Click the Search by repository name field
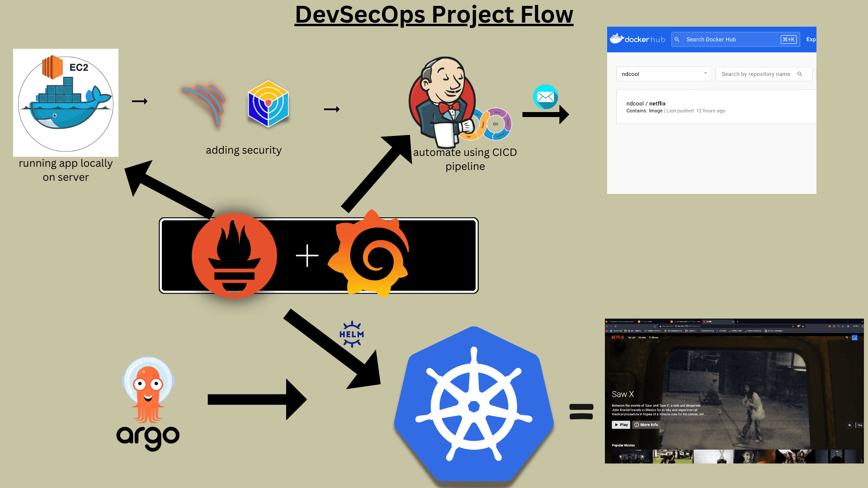 [764, 74]
